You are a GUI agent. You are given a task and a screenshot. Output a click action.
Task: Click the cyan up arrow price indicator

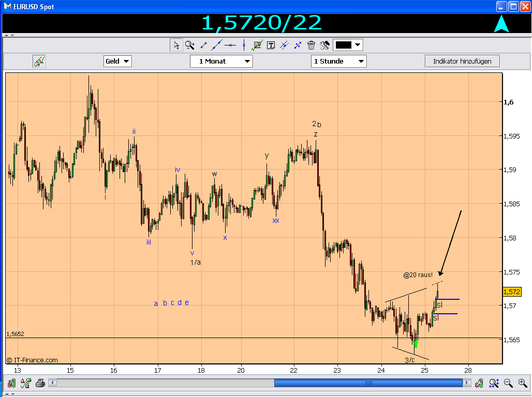pyautogui.click(x=501, y=24)
